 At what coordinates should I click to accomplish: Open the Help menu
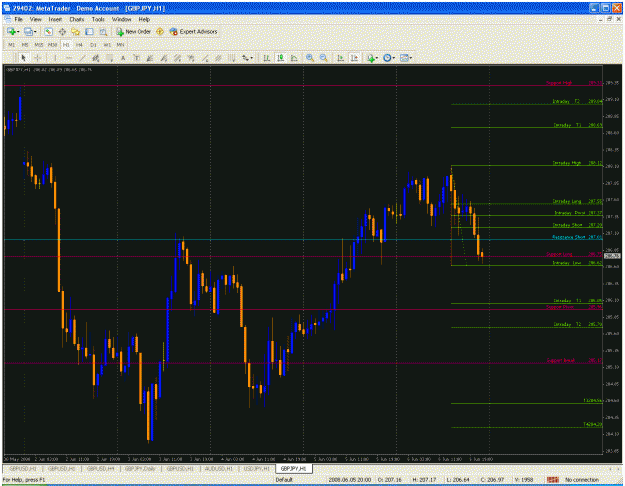coord(144,19)
